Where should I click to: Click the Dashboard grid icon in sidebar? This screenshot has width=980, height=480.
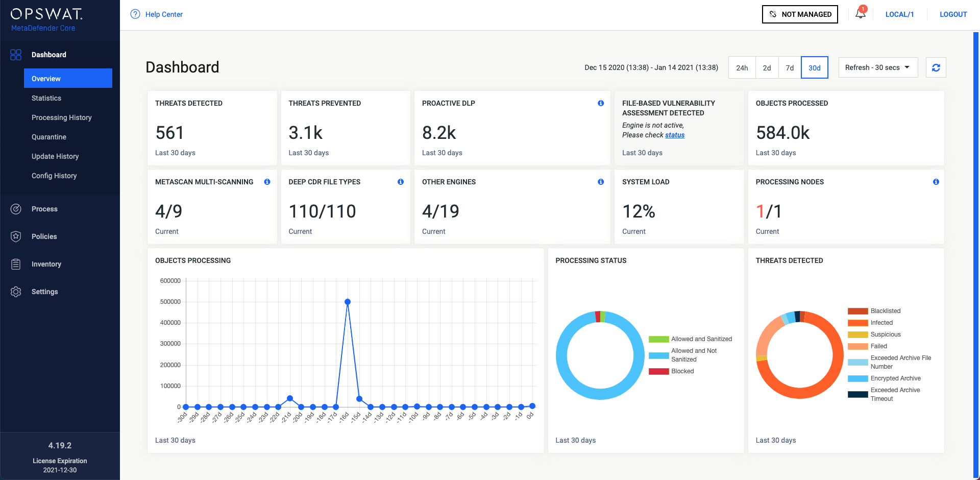point(15,54)
